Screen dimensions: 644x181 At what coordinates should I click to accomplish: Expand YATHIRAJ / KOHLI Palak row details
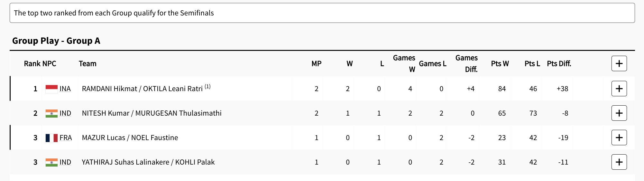coord(619,162)
